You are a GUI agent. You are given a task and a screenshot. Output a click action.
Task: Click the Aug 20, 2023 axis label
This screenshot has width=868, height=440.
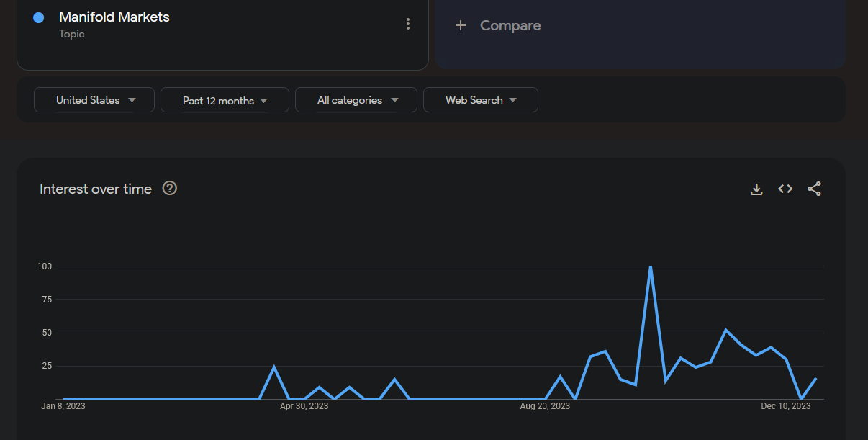coord(545,406)
